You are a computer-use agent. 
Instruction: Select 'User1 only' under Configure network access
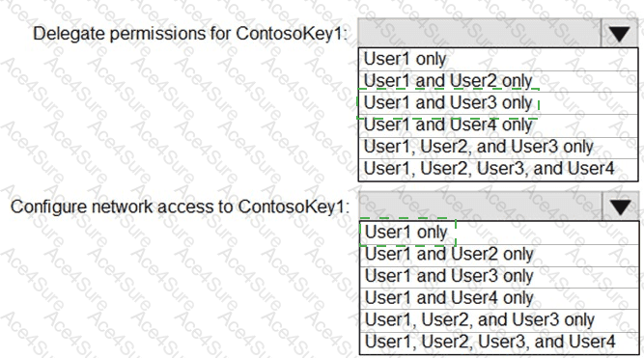point(499,233)
